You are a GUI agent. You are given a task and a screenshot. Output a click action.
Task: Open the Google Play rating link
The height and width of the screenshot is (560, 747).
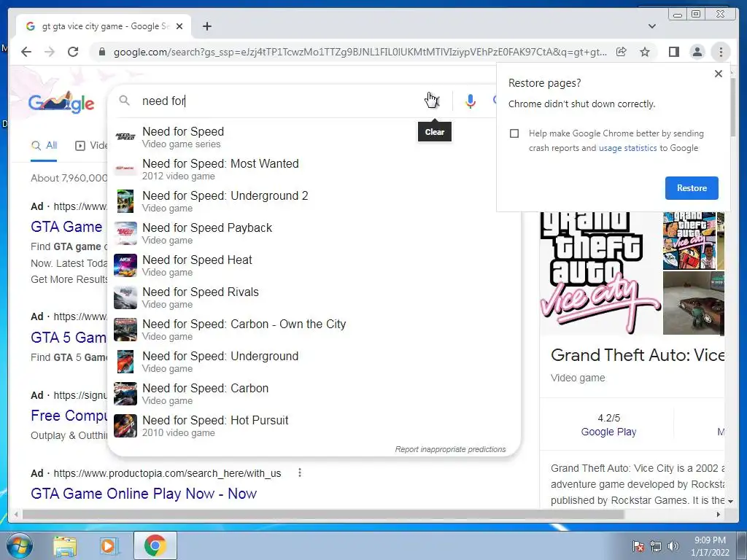tap(608, 432)
